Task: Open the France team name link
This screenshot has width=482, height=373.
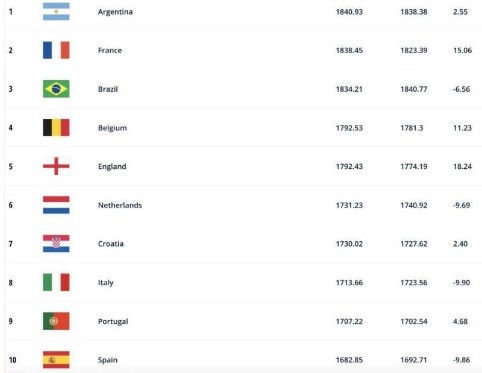Action: pyautogui.click(x=110, y=50)
